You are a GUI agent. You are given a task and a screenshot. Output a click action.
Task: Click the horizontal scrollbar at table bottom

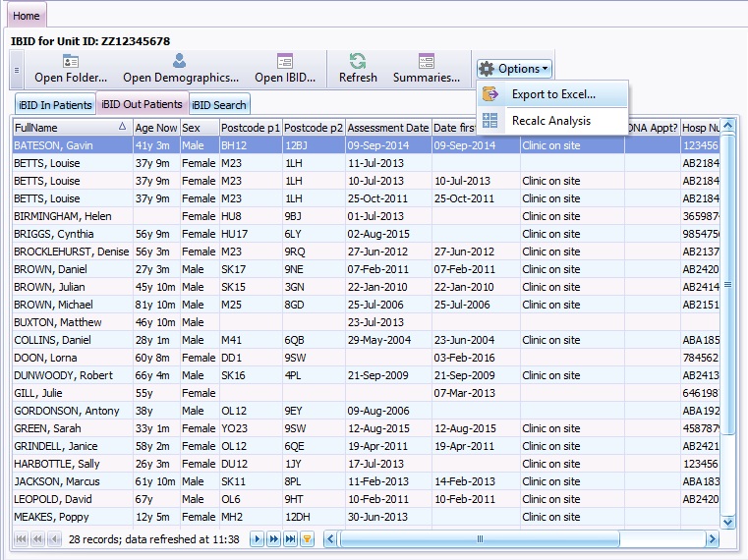pos(480,539)
